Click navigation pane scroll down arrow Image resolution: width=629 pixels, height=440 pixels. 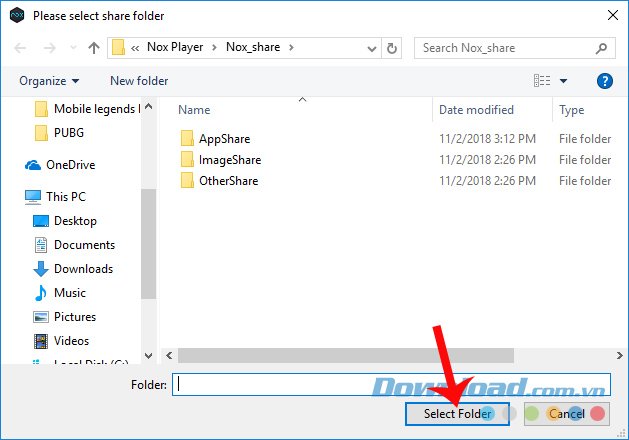pos(148,356)
